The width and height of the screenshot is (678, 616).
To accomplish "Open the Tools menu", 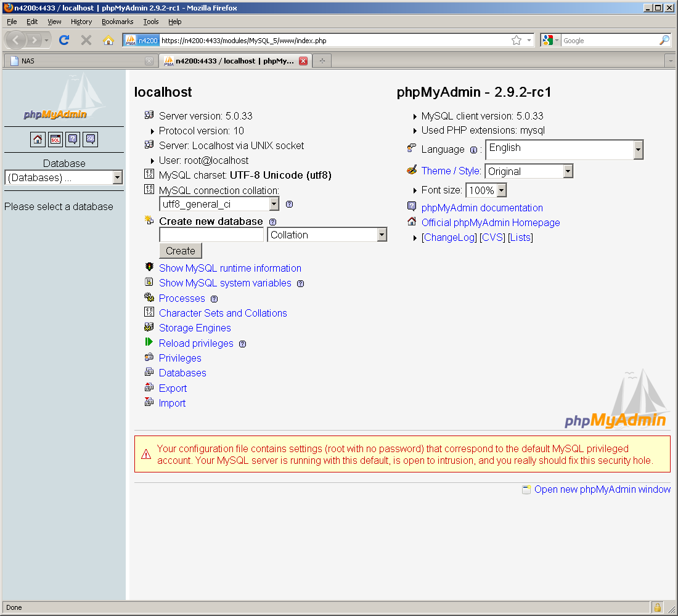I will coord(151,22).
